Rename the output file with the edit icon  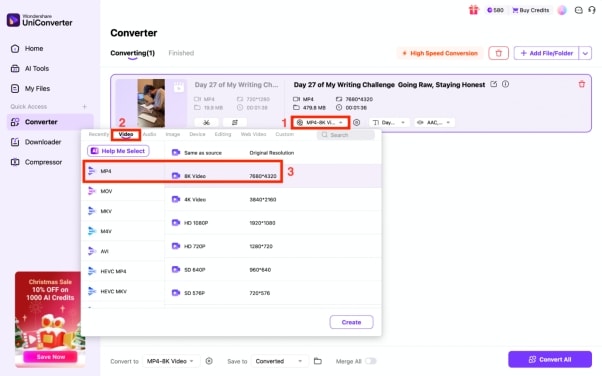493,84
